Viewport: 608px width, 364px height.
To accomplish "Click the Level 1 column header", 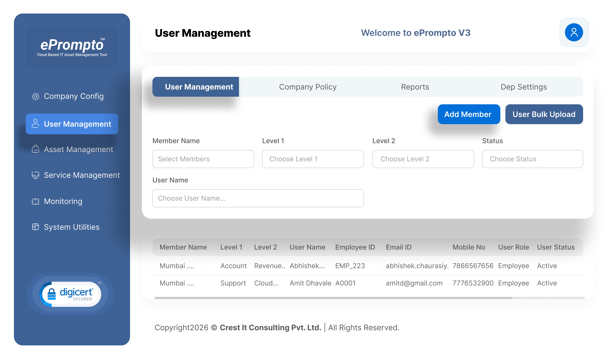I will coord(231,247).
